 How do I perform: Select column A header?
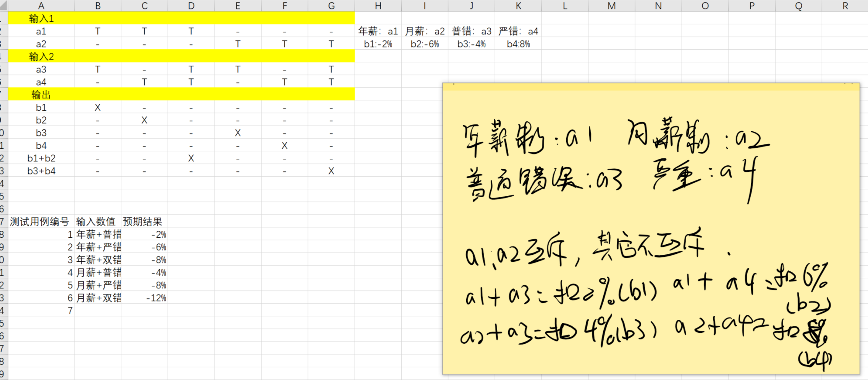[41, 6]
